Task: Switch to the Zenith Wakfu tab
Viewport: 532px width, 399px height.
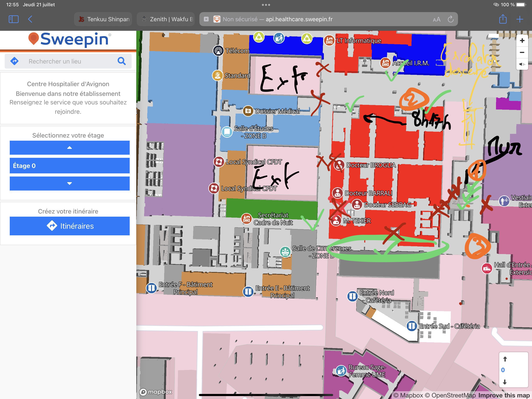Action: (x=166, y=19)
